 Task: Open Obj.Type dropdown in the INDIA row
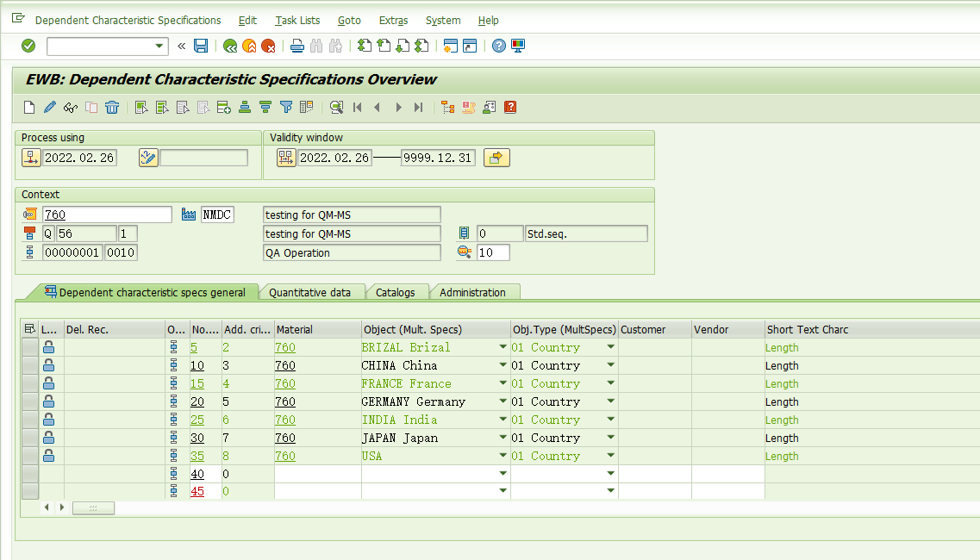[x=610, y=420]
